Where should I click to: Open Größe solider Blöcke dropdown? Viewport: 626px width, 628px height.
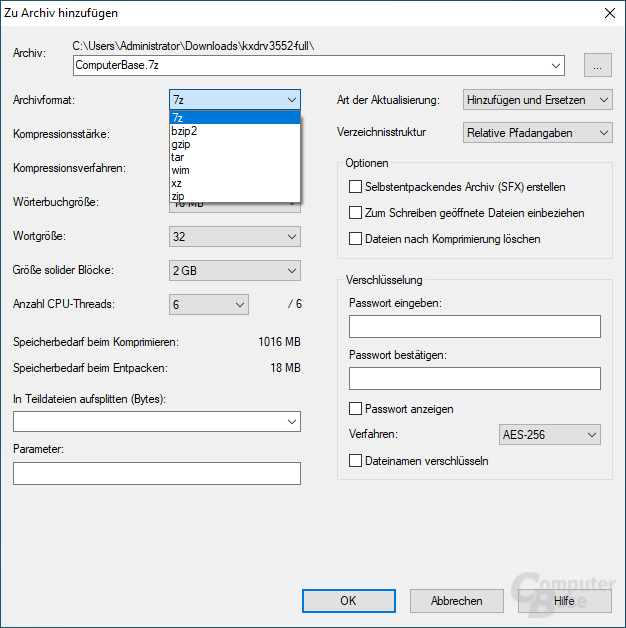pos(235,271)
